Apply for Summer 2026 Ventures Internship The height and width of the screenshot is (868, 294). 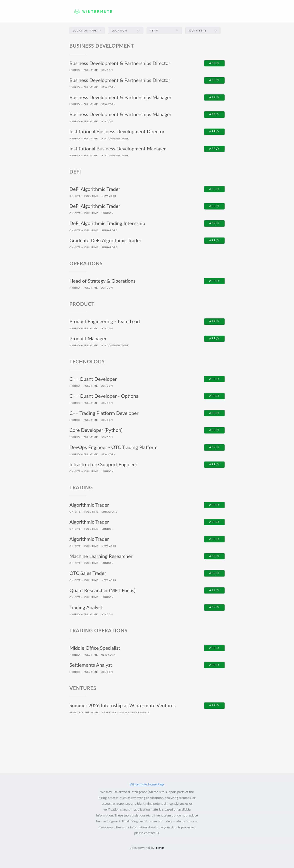pyautogui.click(x=214, y=705)
